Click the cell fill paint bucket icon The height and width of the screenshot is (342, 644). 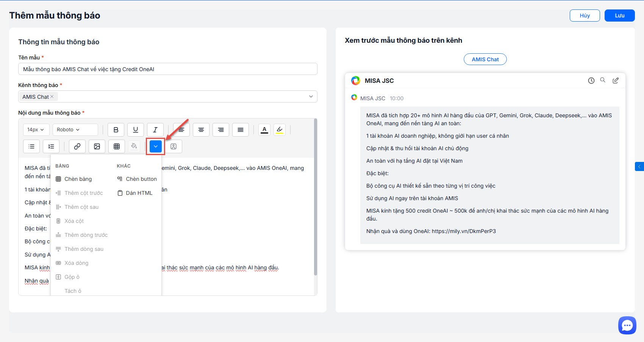pyautogui.click(x=134, y=146)
